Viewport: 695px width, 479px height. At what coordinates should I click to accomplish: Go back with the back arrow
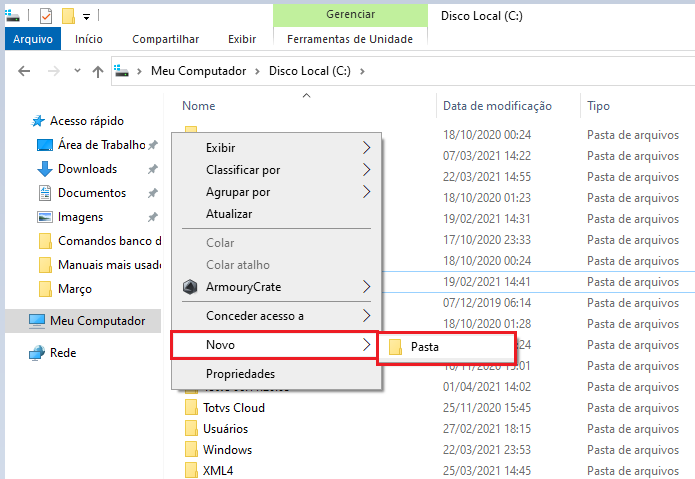[x=24, y=71]
